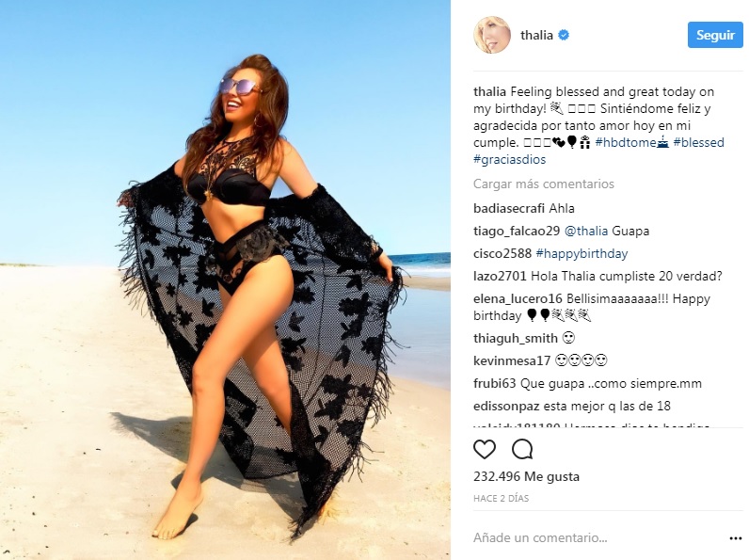Open the three-dots more options menu

(736, 538)
